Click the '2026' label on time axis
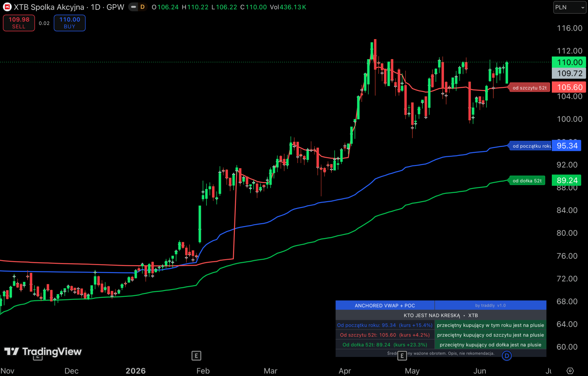This screenshot has width=588, height=376. (x=135, y=371)
